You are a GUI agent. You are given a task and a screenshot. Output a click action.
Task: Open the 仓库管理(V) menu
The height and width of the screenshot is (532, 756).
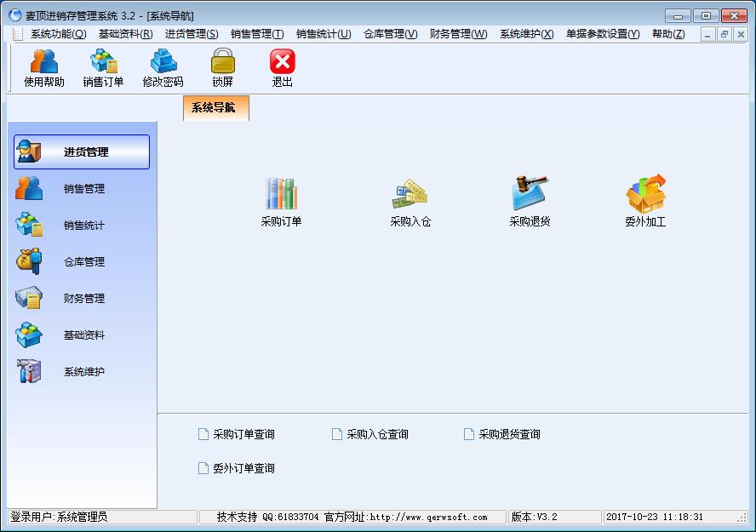coord(391,34)
